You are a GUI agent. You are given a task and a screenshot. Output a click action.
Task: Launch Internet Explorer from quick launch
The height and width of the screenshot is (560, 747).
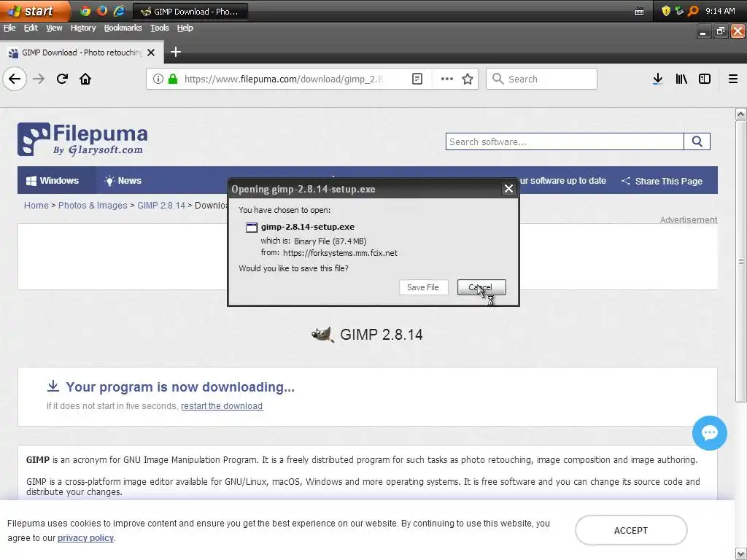pyautogui.click(x=119, y=11)
